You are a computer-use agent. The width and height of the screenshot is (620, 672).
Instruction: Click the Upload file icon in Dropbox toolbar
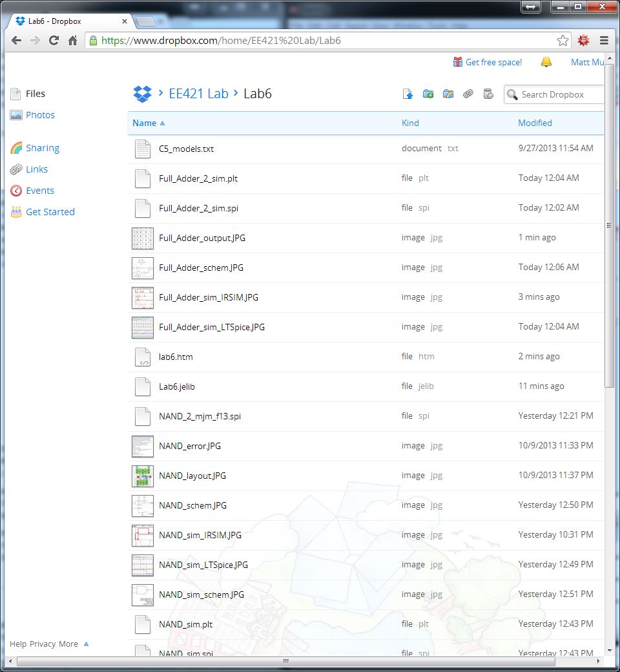pyautogui.click(x=408, y=94)
